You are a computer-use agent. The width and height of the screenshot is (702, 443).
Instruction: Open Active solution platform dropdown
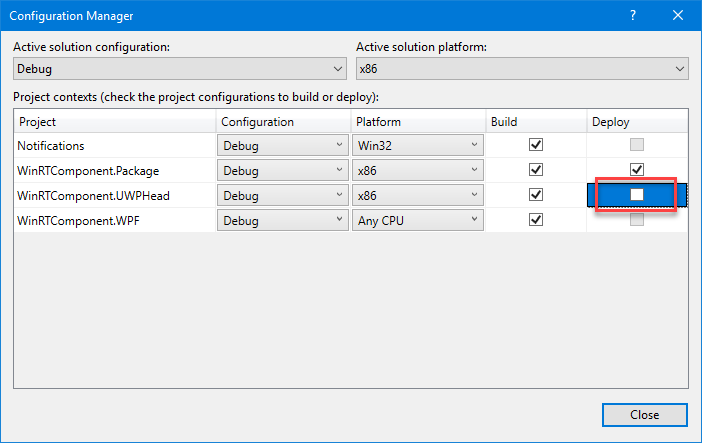(523, 69)
